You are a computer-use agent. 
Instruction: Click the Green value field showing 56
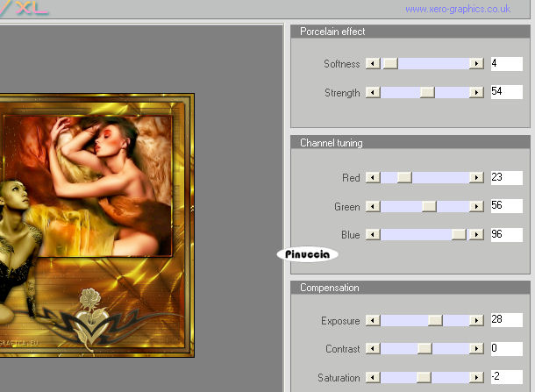(507, 206)
